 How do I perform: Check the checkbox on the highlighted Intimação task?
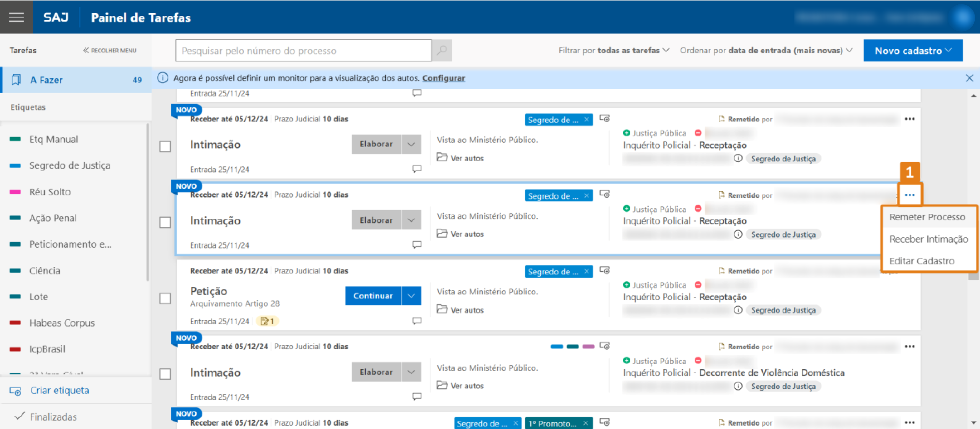pos(165,222)
